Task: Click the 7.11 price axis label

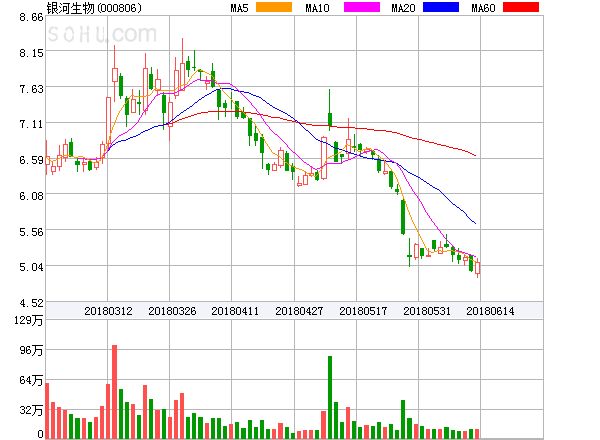Action: coord(31,124)
